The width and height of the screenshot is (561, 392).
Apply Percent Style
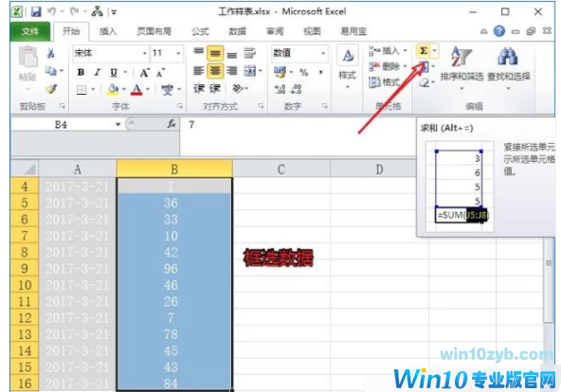point(304,72)
